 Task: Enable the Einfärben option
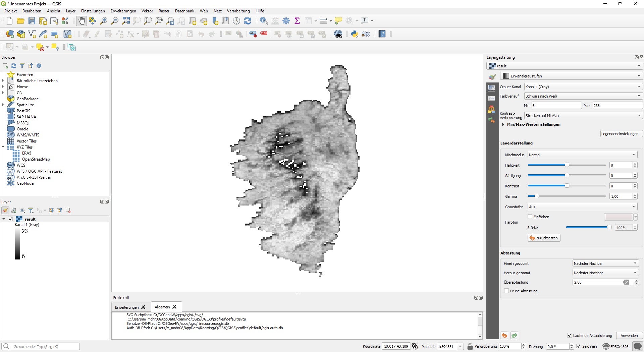tap(530, 217)
